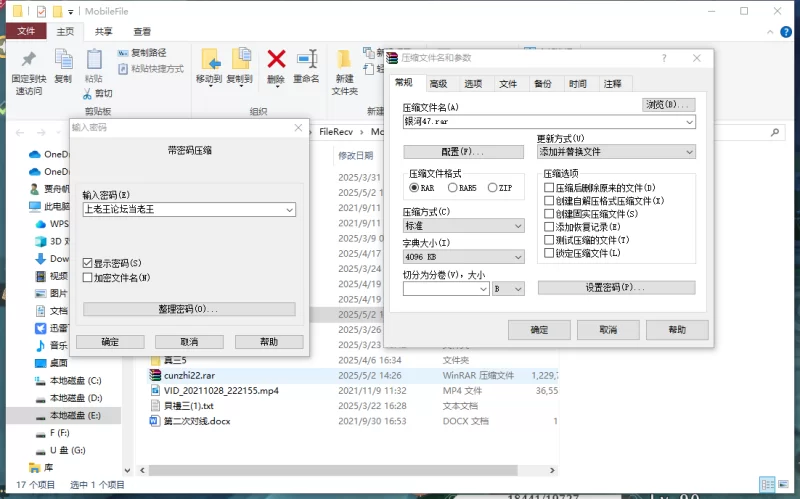Click the New folder (新建文件夹) icon

pyautogui.click(x=344, y=59)
